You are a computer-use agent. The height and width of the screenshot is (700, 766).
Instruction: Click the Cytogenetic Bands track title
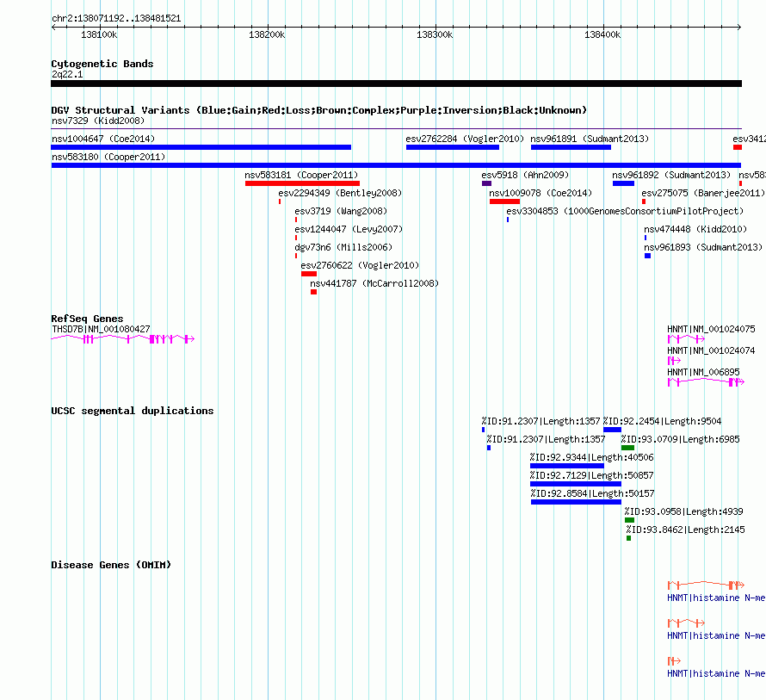[102, 64]
